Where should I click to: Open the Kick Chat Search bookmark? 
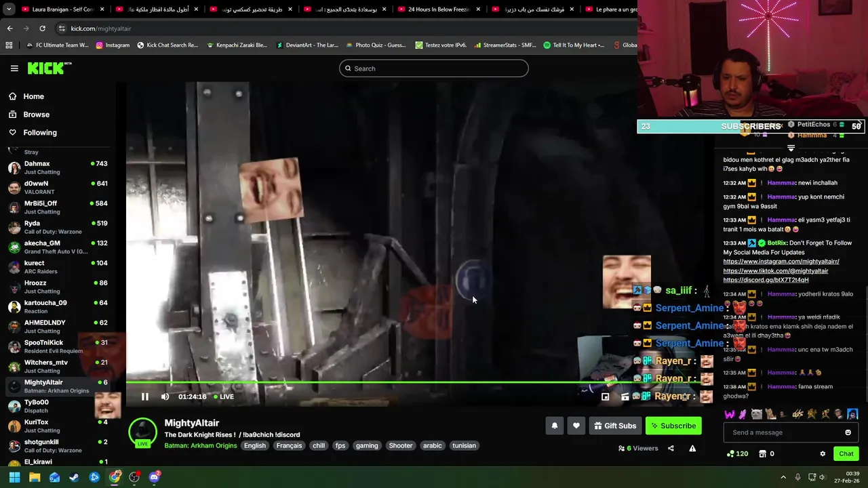coord(167,45)
